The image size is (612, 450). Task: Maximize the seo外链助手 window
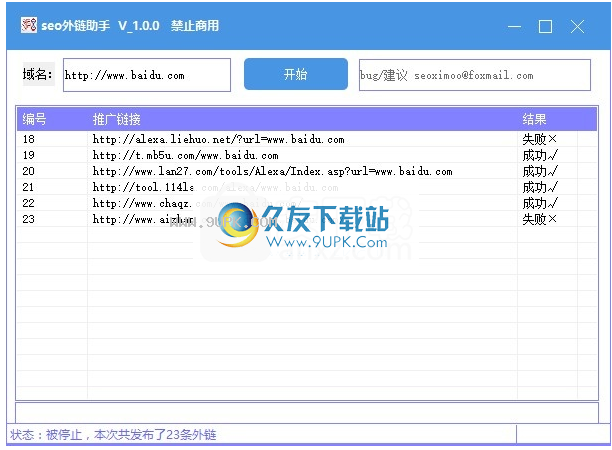(545, 27)
